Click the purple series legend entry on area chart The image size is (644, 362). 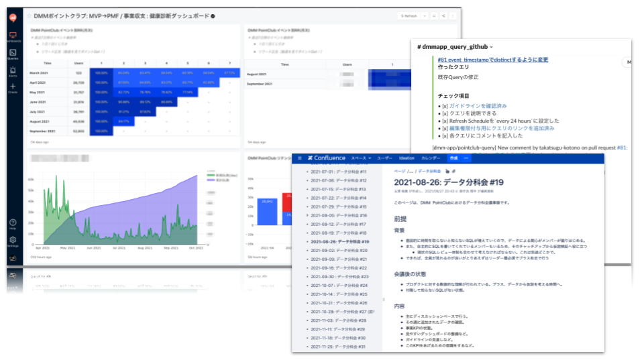[x=218, y=180]
